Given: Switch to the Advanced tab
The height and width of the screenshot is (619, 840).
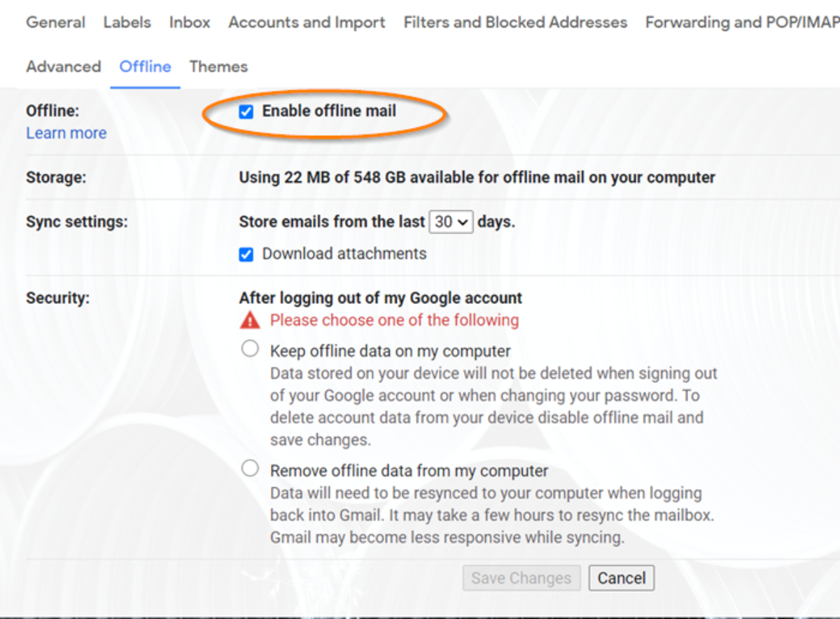Looking at the screenshot, I should (x=64, y=67).
